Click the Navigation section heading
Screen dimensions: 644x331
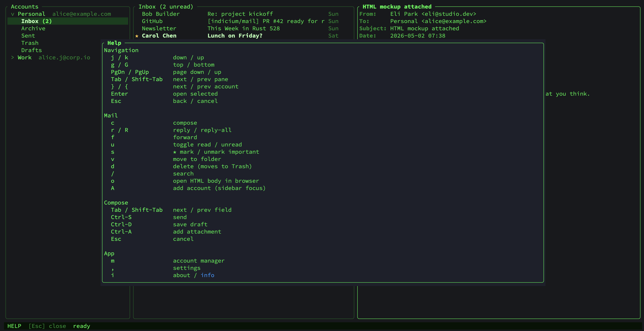(121, 50)
